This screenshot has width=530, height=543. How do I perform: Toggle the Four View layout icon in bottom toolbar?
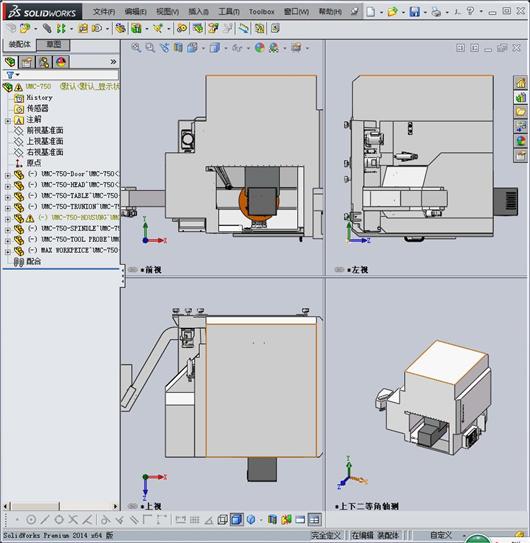315,520
